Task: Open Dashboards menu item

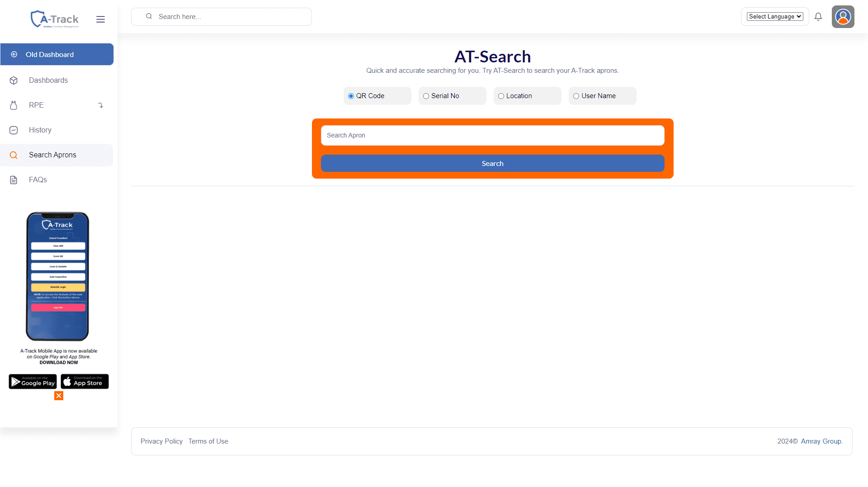Action: coord(57,80)
